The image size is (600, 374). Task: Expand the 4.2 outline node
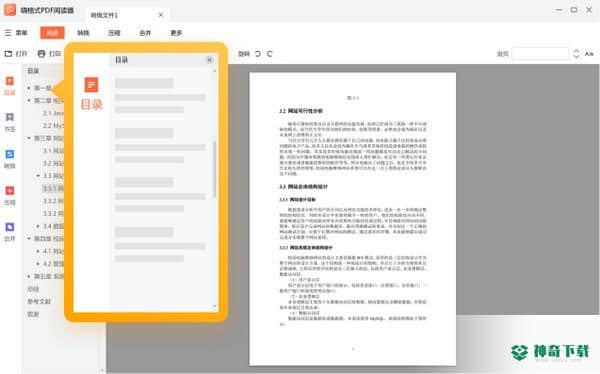38,264
